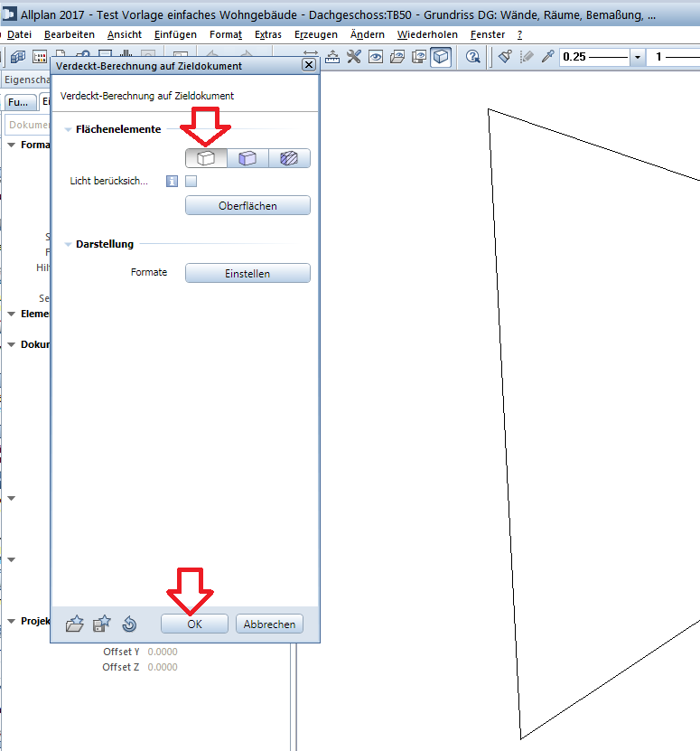
Task: Click the load favorite folder icon
Action: tap(75, 624)
